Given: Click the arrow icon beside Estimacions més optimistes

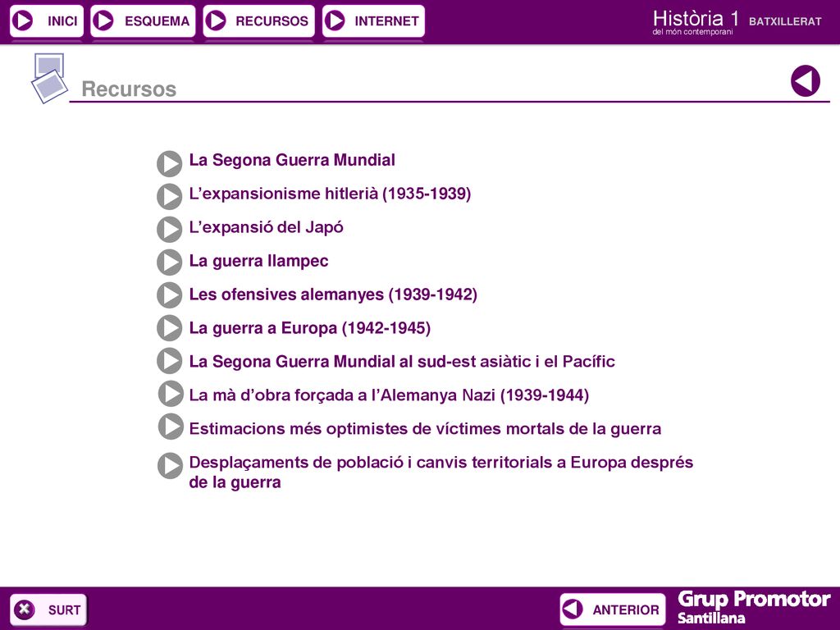Looking at the screenshot, I should tap(171, 427).
